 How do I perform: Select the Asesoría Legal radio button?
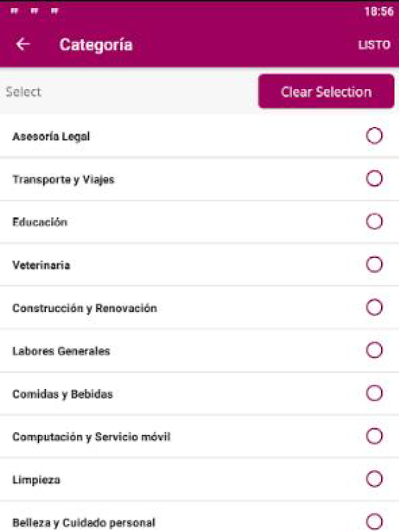[374, 136]
